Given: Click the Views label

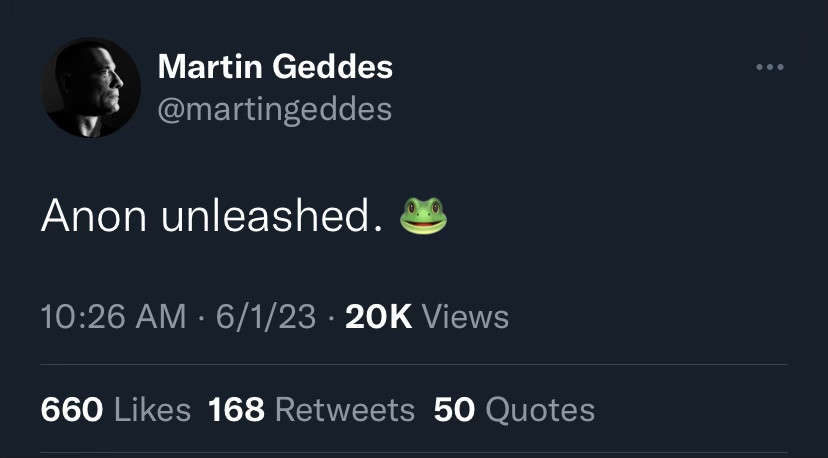Looking at the screenshot, I should click(465, 317).
